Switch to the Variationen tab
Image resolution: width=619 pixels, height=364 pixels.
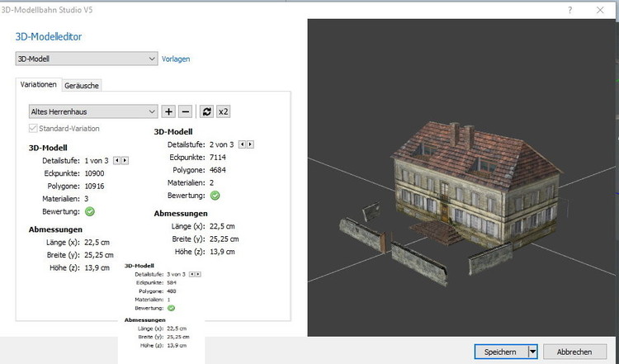(x=38, y=84)
